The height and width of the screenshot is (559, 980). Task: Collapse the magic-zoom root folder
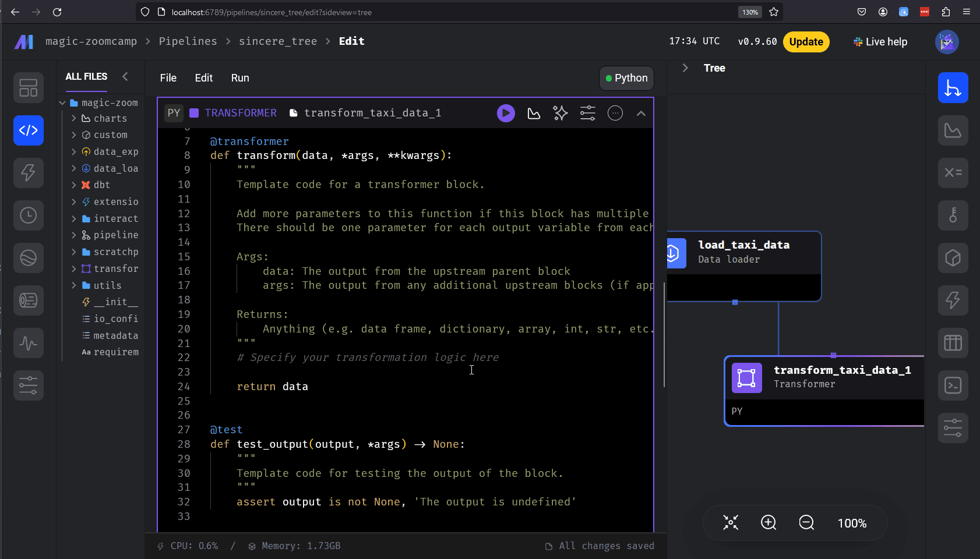[63, 103]
